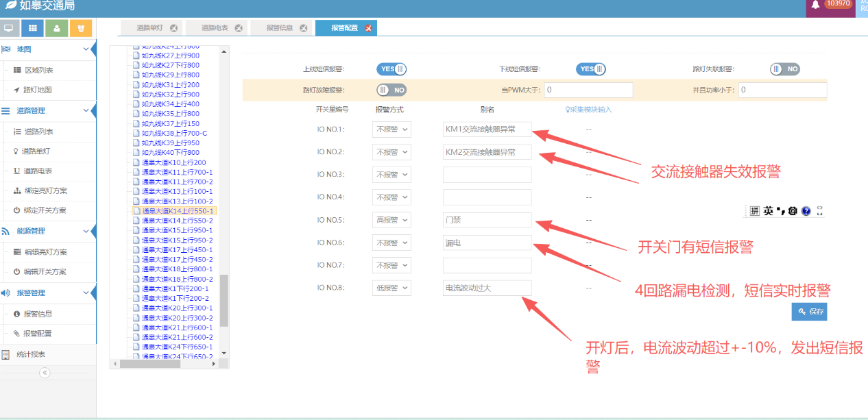868x420 pixels.
Task: Open the IO NO.5 高报警 dropdown
Action: 391,220
